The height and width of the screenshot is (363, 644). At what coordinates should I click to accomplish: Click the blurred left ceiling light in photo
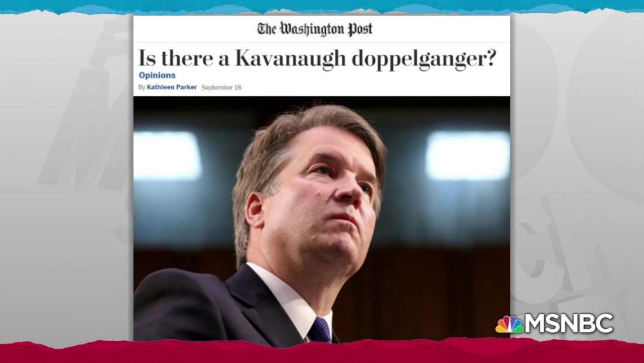click(x=167, y=156)
